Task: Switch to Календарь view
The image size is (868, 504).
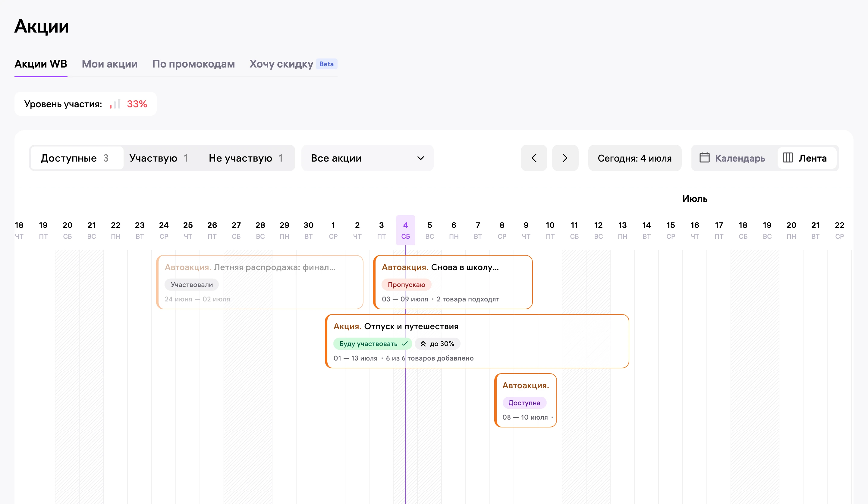Action: [x=732, y=158]
